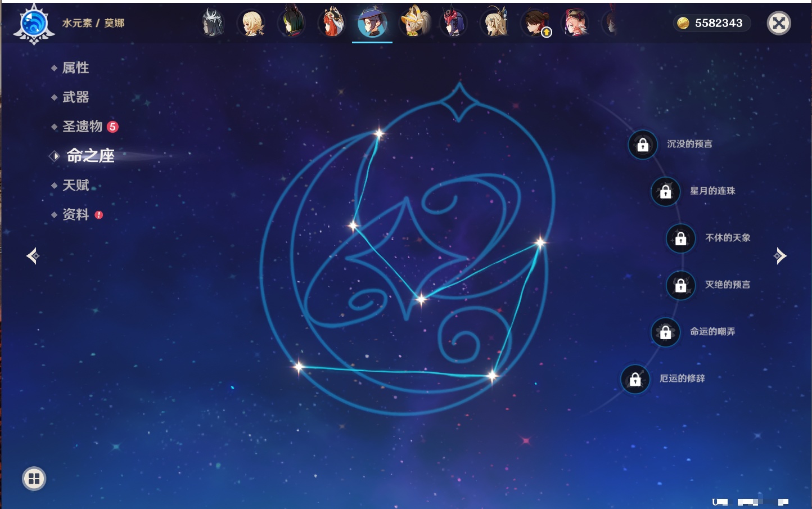Open the locked 沉没的预言 constellation node
Screen dimensions: 812x509
click(643, 145)
